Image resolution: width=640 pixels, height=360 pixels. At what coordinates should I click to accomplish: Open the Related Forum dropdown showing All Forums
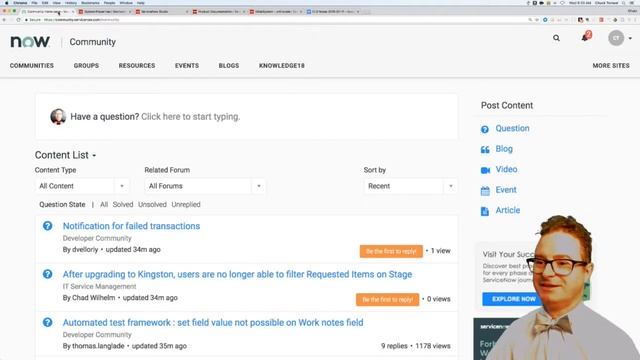pos(205,186)
